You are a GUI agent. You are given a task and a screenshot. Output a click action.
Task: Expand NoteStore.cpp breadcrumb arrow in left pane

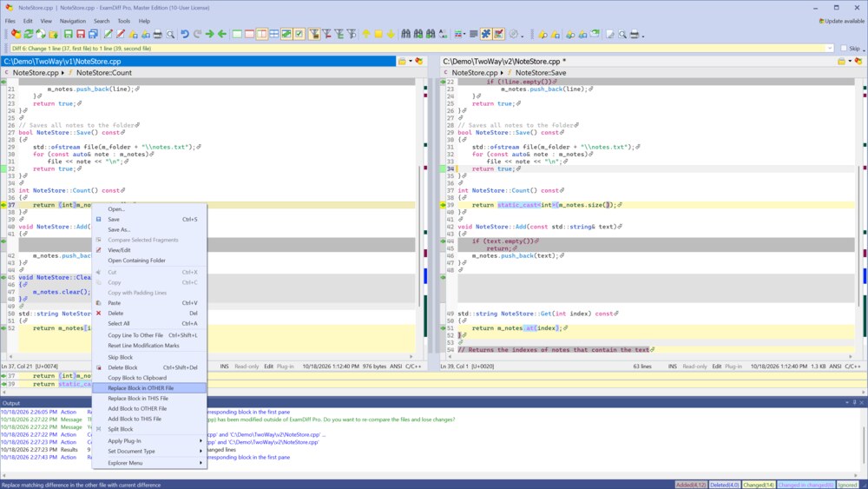click(62, 73)
